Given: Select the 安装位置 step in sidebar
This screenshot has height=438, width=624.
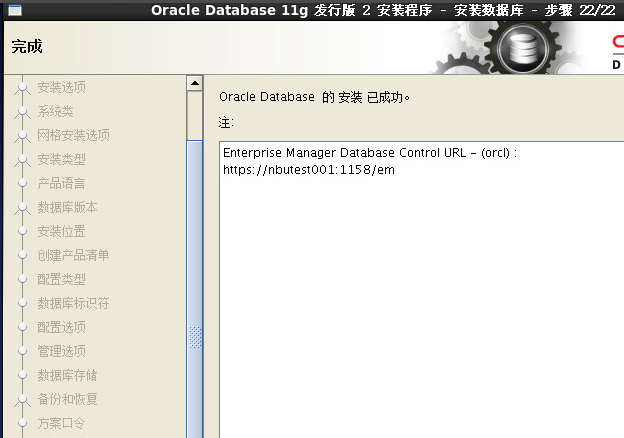Looking at the screenshot, I should (x=61, y=231).
